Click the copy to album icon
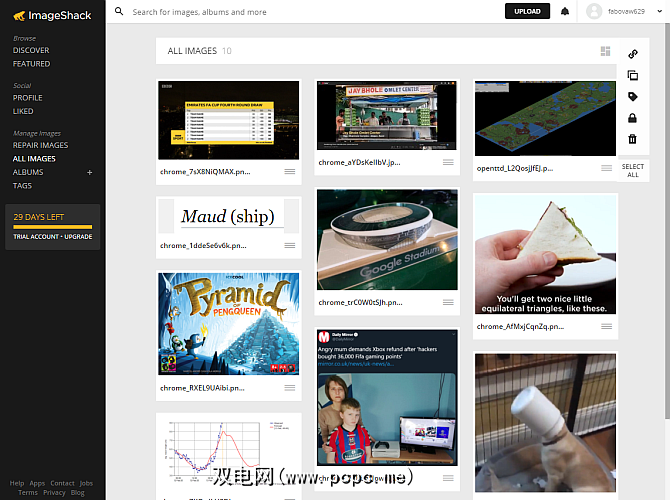 pyautogui.click(x=633, y=75)
